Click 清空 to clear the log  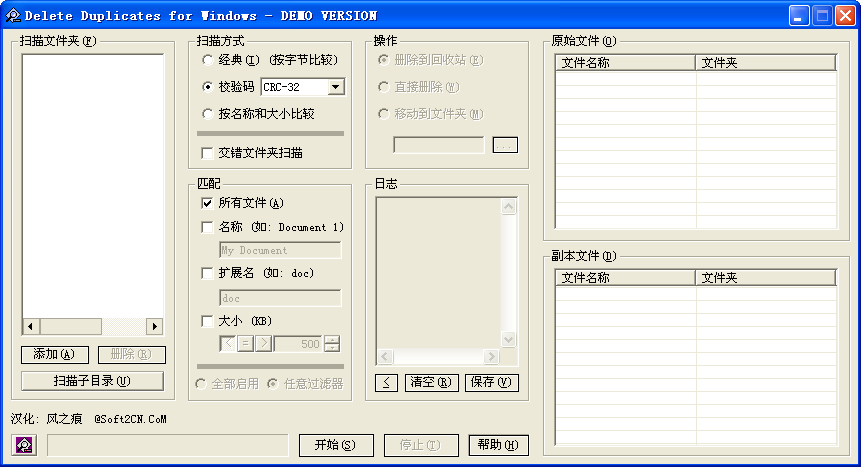pos(430,382)
